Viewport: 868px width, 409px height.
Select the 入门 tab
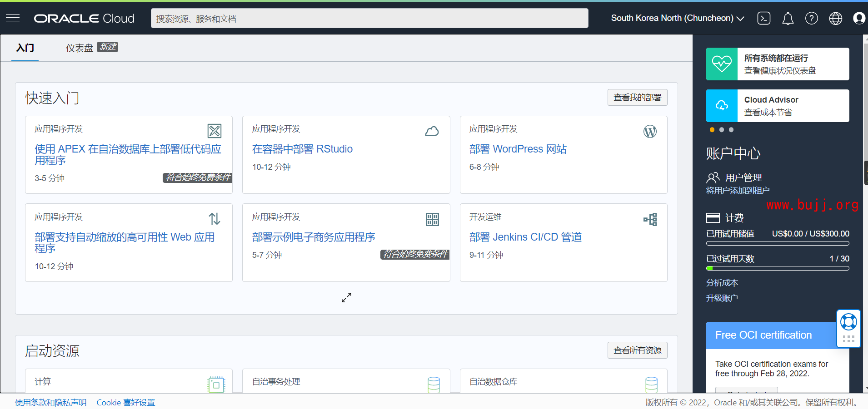(x=25, y=48)
